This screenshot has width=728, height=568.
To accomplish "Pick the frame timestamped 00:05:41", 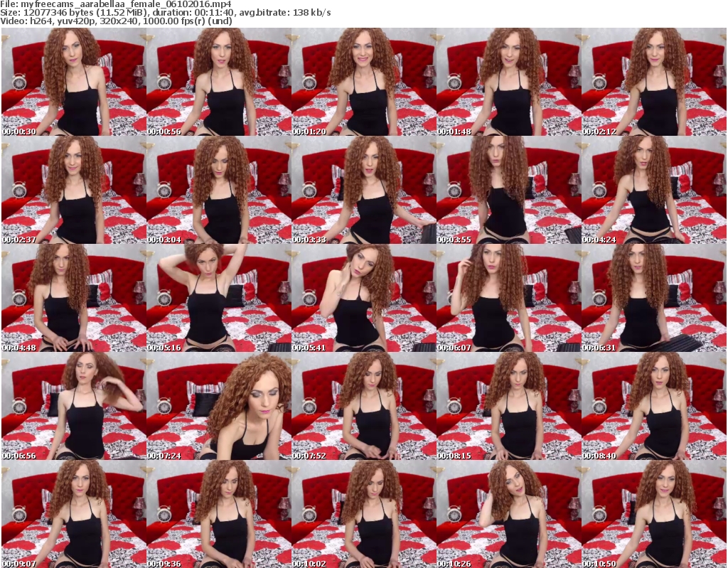I will tap(363, 298).
